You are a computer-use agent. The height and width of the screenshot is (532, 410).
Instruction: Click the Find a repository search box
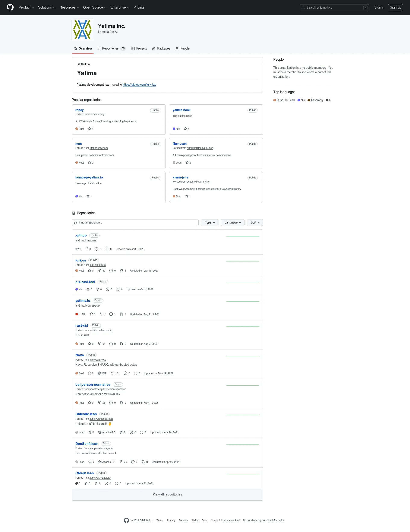[135, 222]
